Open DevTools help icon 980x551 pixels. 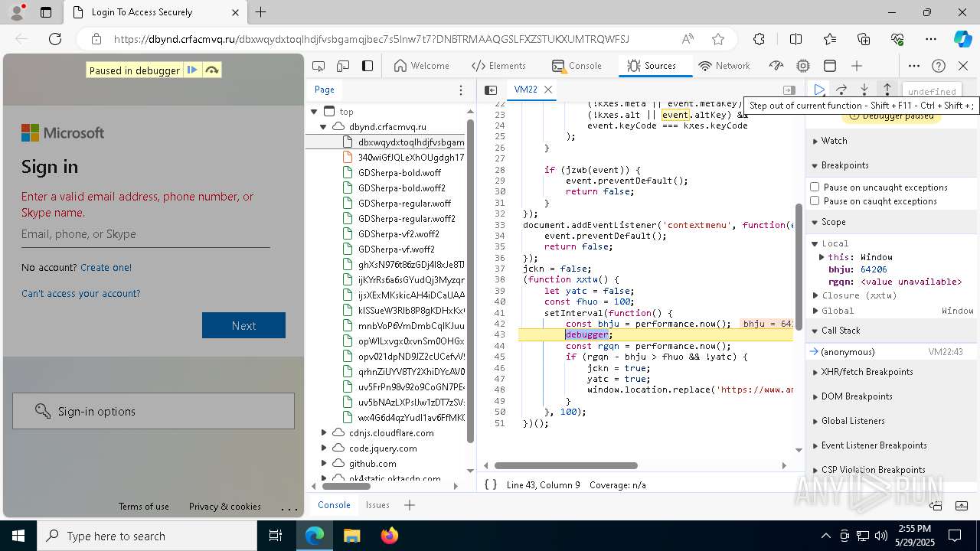[x=939, y=66]
